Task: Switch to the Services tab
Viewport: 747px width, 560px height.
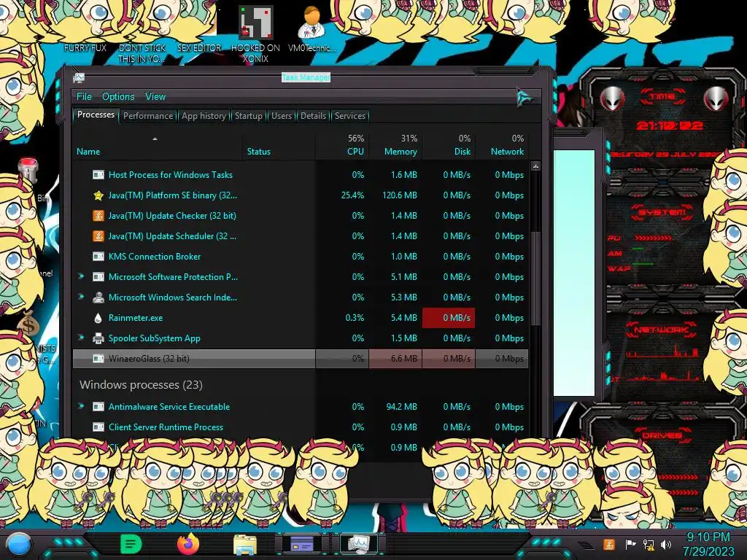Action: [349, 116]
